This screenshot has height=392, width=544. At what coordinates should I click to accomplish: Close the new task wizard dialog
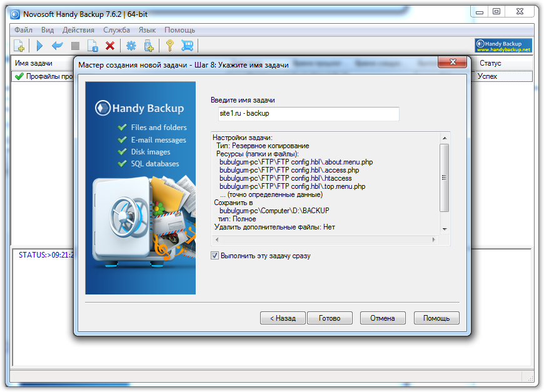453,63
